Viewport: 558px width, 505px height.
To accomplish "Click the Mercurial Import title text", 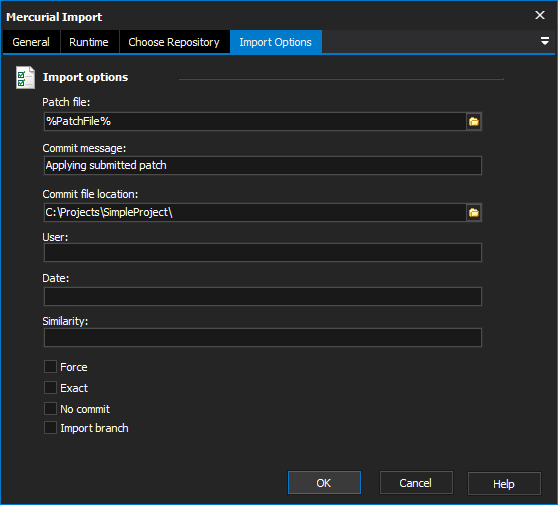I will click(x=54, y=17).
